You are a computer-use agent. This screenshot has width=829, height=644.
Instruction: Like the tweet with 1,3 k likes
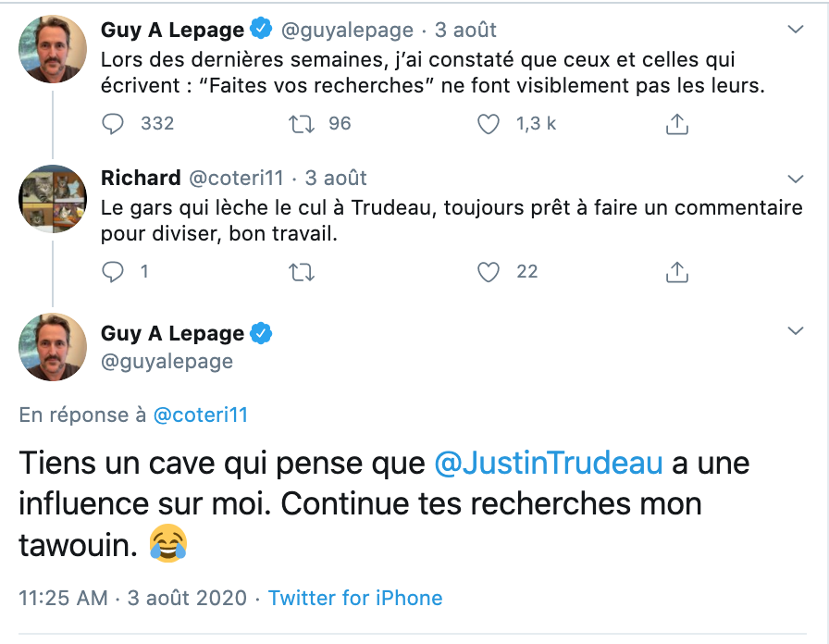click(488, 124)
